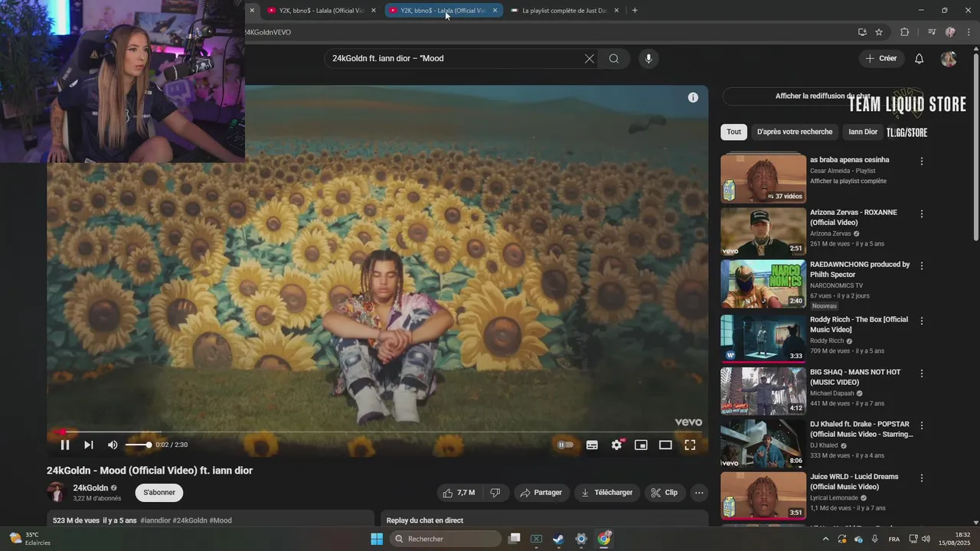Open as braba apenas cesinha playlist thumbnail
This screenshot has width=980, height=551.
click(763, 179)
